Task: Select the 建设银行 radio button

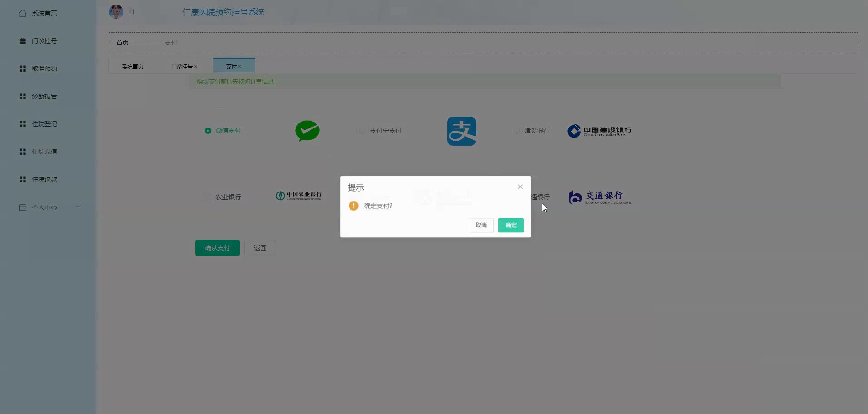Action: pyautogui.click(x=517, y=131)
